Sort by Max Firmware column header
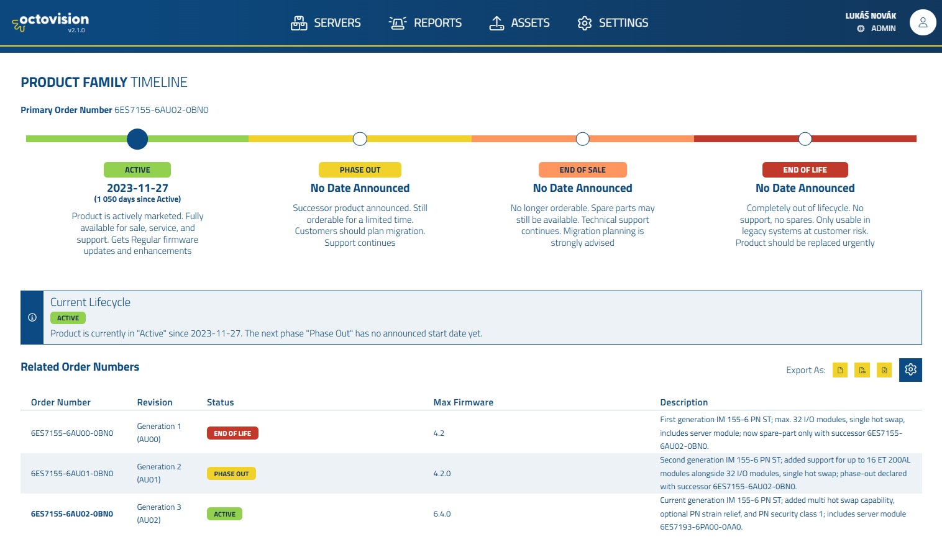This screenshot has width=942, height=560. click(x=464, y=402)
